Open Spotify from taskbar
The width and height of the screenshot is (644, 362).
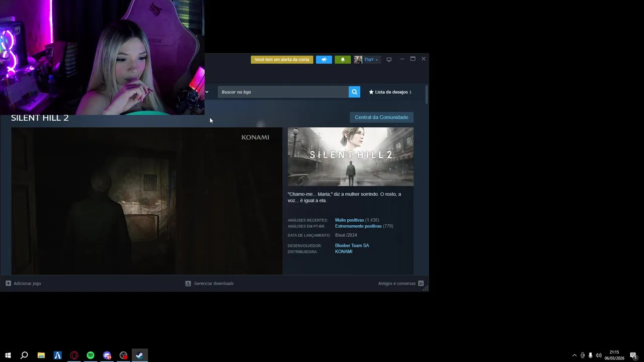91,355
